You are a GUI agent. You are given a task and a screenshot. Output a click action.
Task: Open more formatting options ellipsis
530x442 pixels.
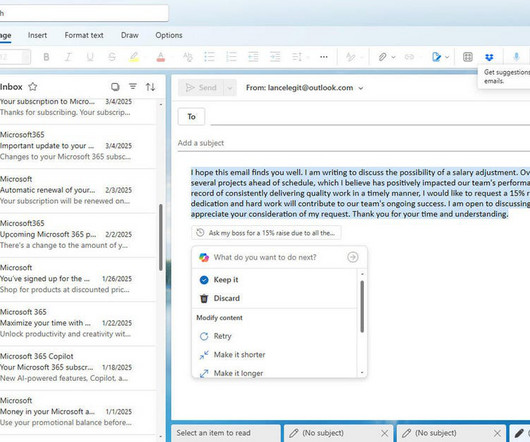pos(324,57)
